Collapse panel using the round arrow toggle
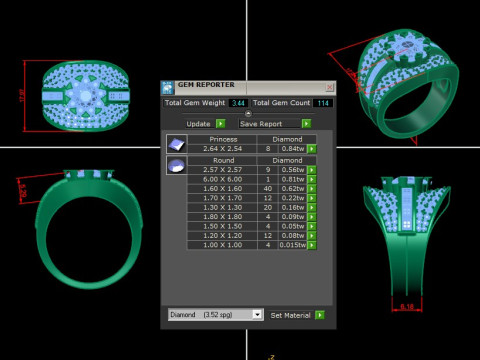This screenshot has width=480, height=360. pyautogui.click(x=248, y=114)
